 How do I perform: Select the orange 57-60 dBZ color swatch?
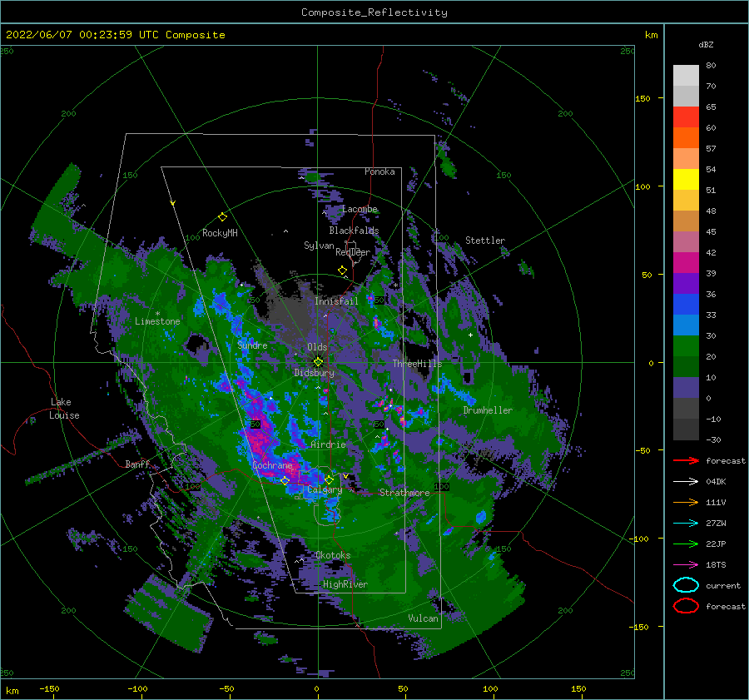[x=686, y=138]
